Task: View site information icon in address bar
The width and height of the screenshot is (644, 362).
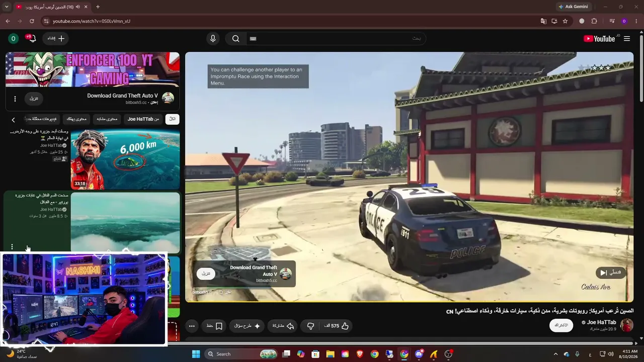Action: click(x=46, y=21)
